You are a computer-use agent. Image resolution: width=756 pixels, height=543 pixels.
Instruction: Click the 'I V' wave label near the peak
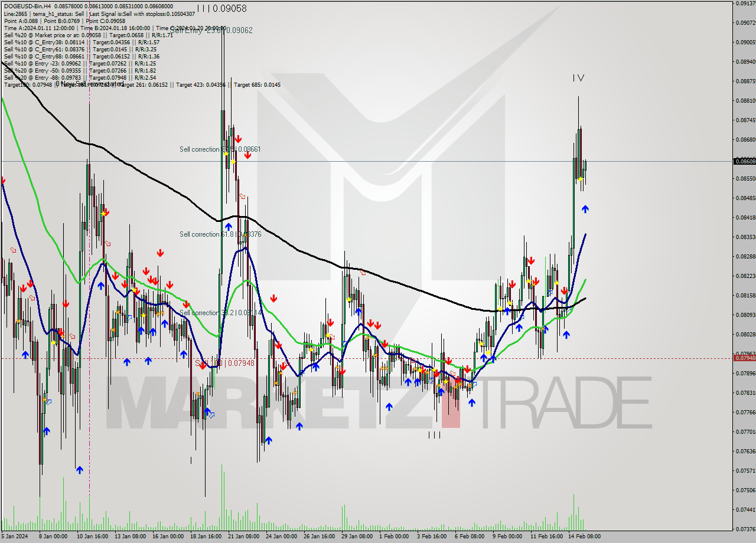click(x=578, y=78)
